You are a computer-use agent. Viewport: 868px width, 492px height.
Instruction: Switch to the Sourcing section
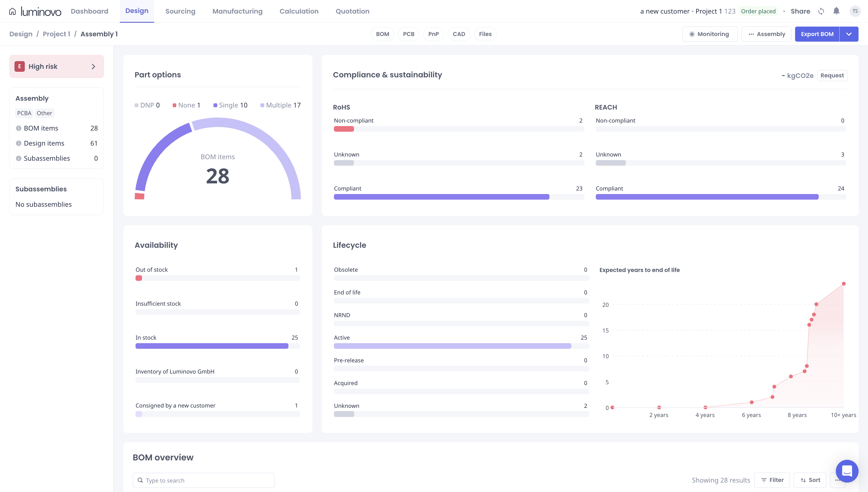click(180, 11)
